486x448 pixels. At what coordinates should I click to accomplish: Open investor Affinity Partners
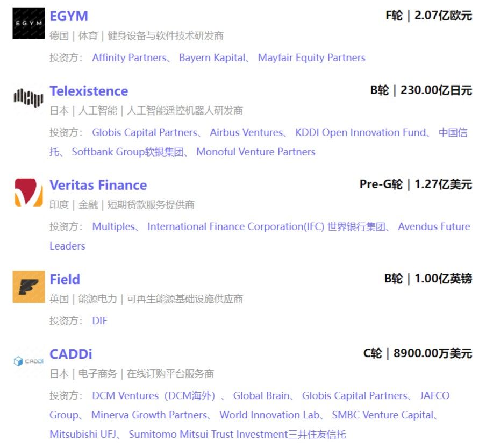129,58
